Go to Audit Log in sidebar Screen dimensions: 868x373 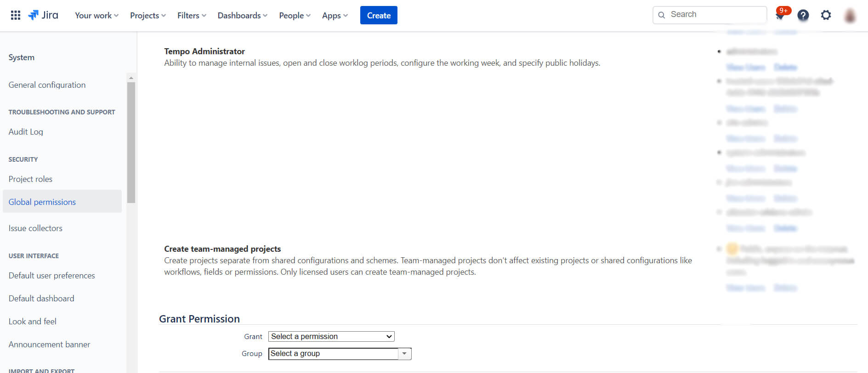tap(26, 132)
